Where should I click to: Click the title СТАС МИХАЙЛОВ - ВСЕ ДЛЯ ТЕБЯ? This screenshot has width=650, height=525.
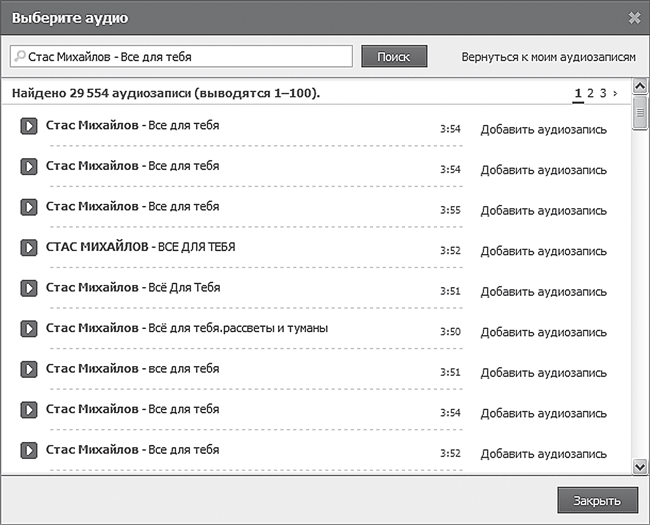coord(141,247)
